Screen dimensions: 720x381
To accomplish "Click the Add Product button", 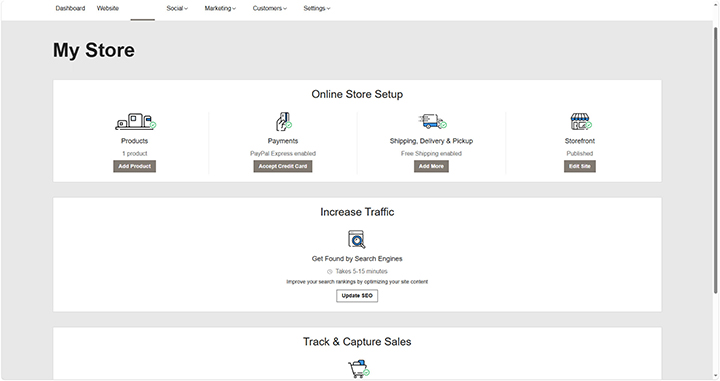I will coord(135,166).
